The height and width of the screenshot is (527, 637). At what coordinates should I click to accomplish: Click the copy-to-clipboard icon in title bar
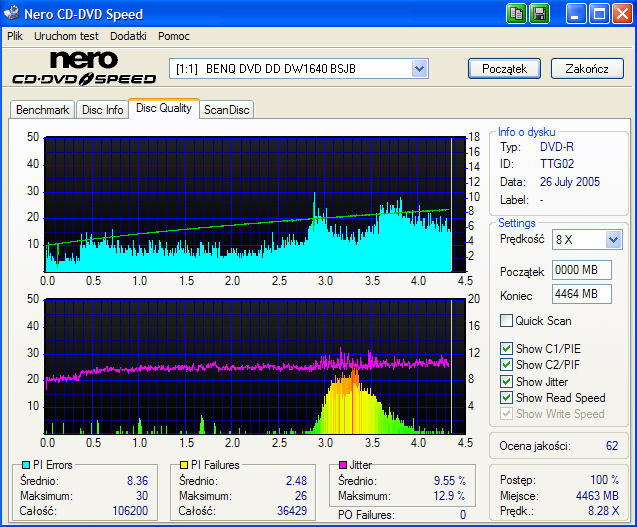[x=516, y=14]
